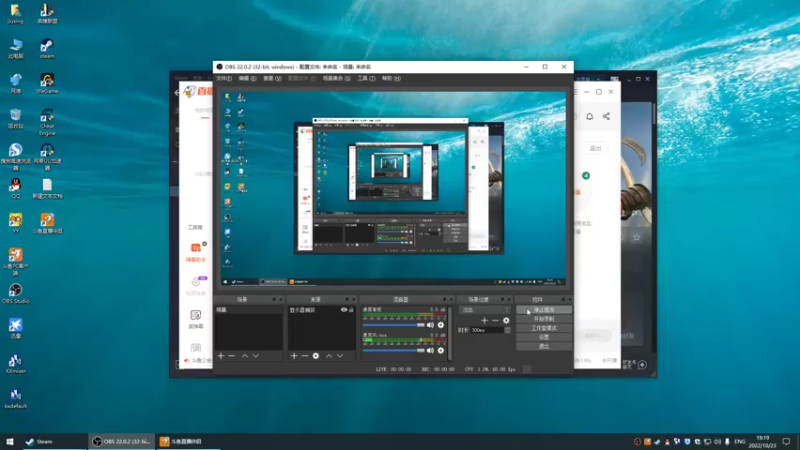Open the notification center in taskbar
800x450 pixels.
[x=786, y=441]
